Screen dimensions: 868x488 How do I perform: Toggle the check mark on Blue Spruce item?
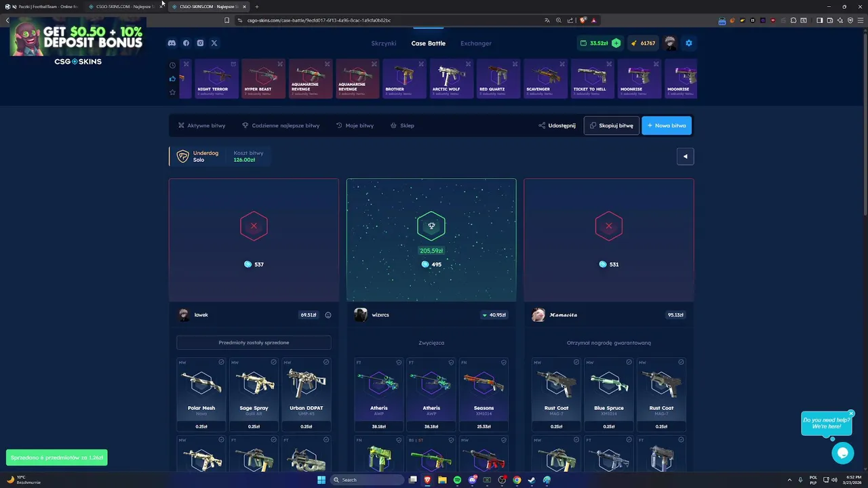pyautogui.click(x=629, y=363)
